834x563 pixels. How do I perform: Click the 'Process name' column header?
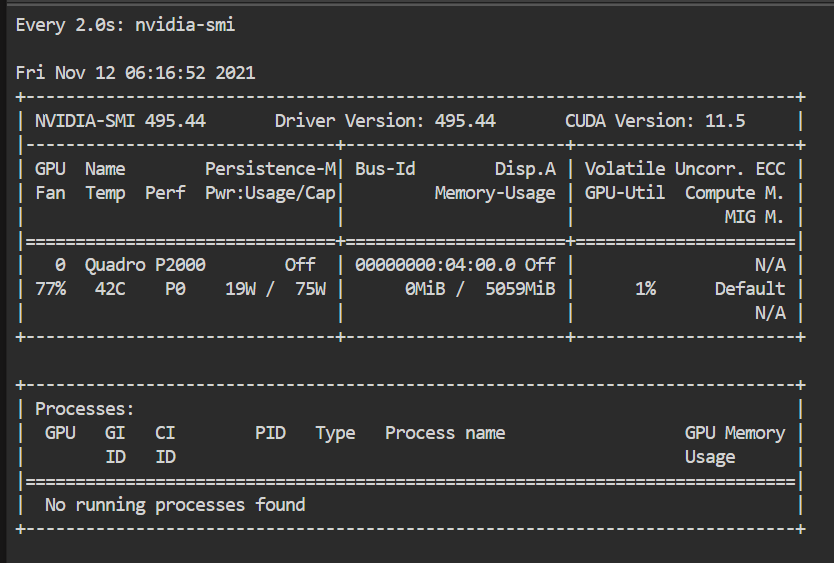pyautogui.click(x=445, y=433)
